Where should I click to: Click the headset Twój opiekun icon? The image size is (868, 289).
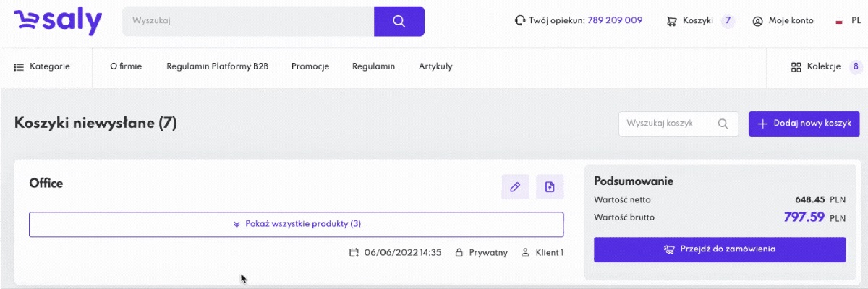point(519,21)
